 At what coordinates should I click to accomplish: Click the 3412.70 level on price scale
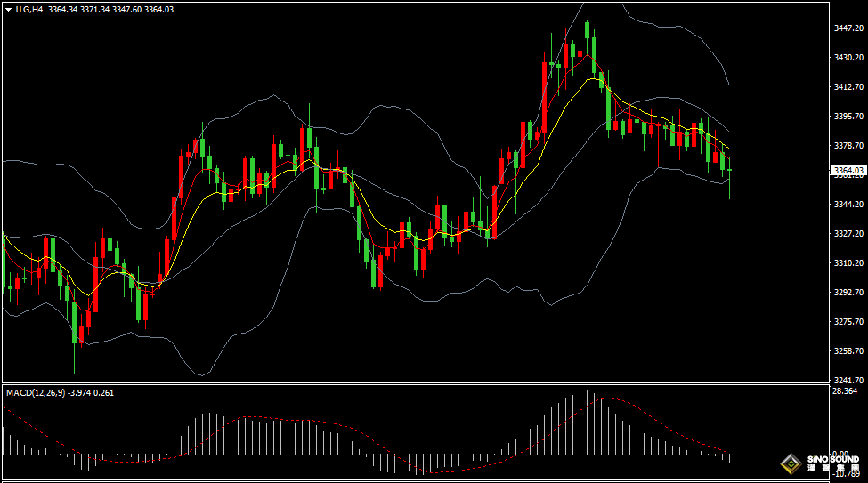click(847, 87)
